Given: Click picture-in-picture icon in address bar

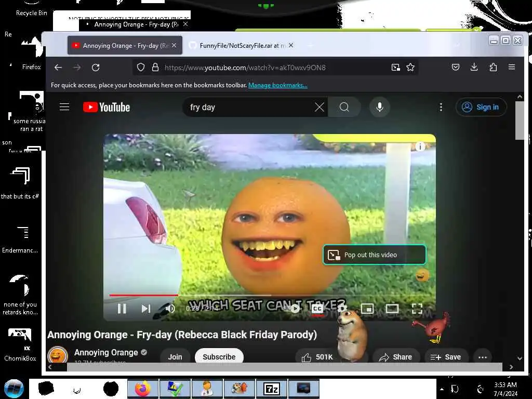Looking at the screenshot, I should (395, 68).
